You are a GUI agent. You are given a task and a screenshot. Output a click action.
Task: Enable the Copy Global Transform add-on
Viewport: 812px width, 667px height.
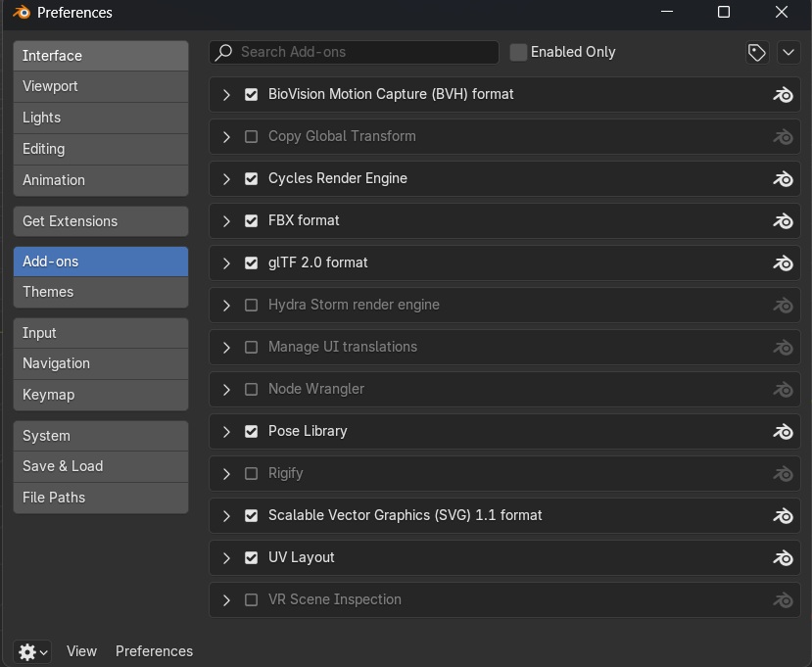tap(251, 137)
